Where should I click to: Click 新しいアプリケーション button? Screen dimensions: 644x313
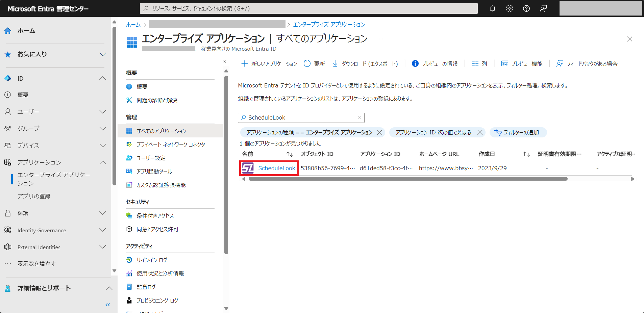click(269, 63)
